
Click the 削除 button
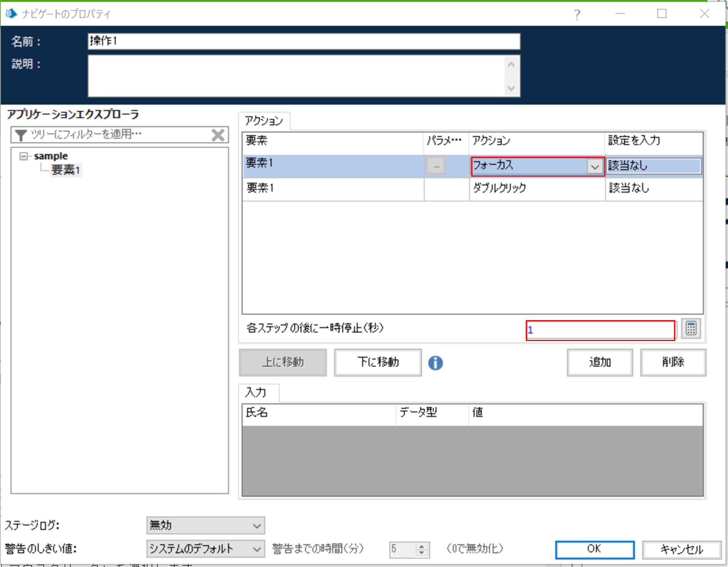tap(673, 362)
